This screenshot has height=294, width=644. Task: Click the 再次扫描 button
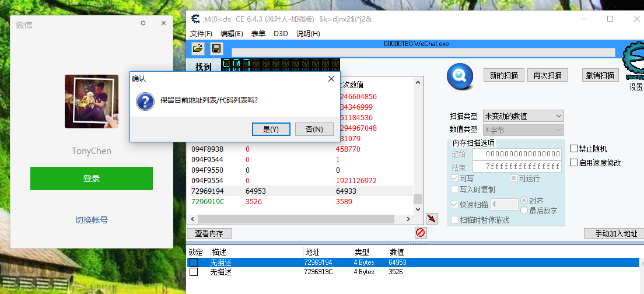click(548, 75)
